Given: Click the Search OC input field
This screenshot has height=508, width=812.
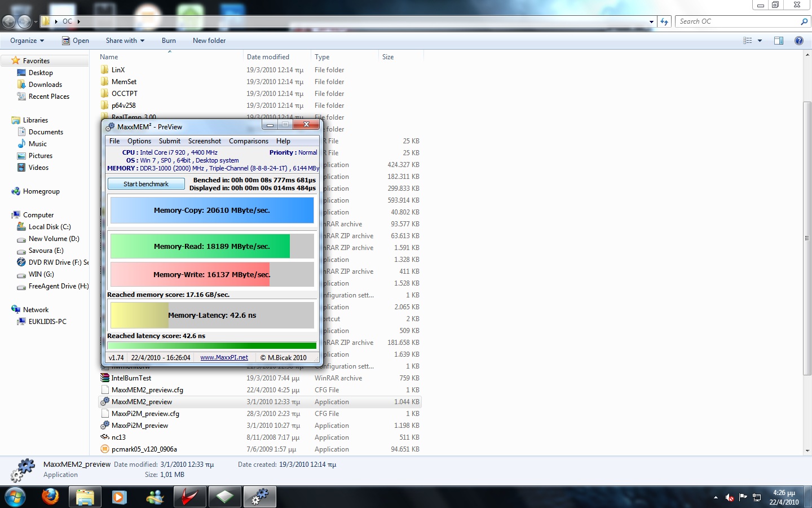Looking at the screenshot, I should click(738, 21).
